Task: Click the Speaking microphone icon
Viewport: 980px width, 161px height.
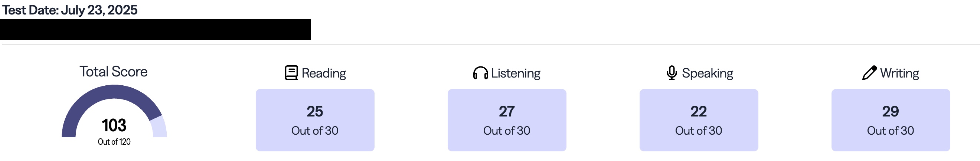Action: [672, 73]
